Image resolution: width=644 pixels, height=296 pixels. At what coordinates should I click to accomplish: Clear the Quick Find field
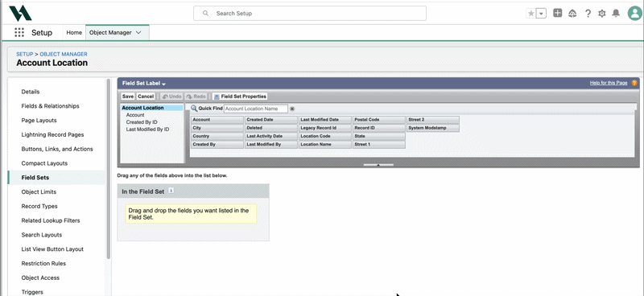click(292, 109)
